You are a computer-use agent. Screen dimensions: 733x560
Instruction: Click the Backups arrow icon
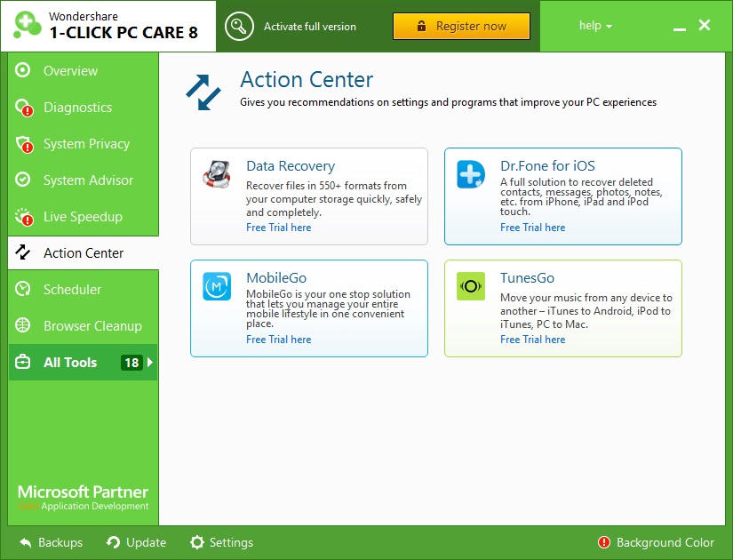(x=26, y=543)
